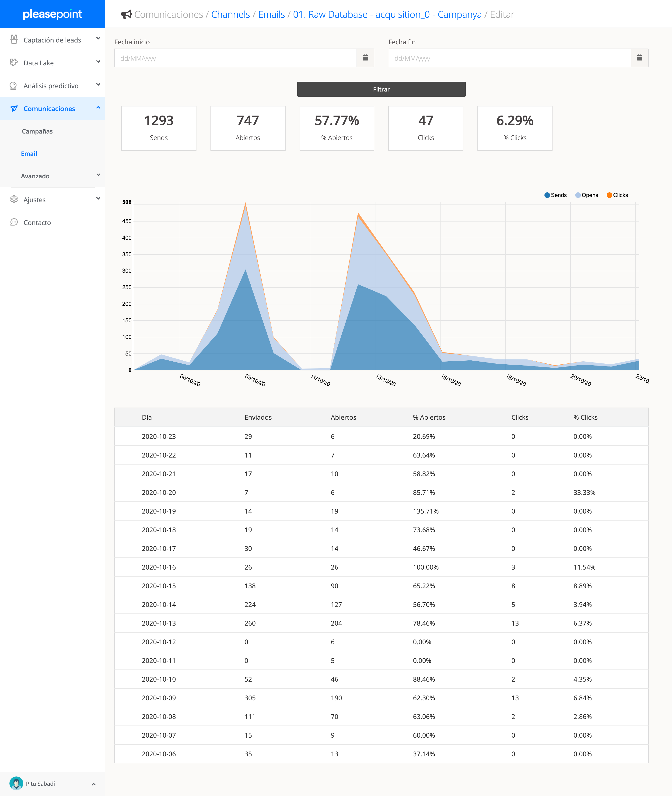Click the Captación de leads cactus icon

pyautogui.click(x=14, y=40)
